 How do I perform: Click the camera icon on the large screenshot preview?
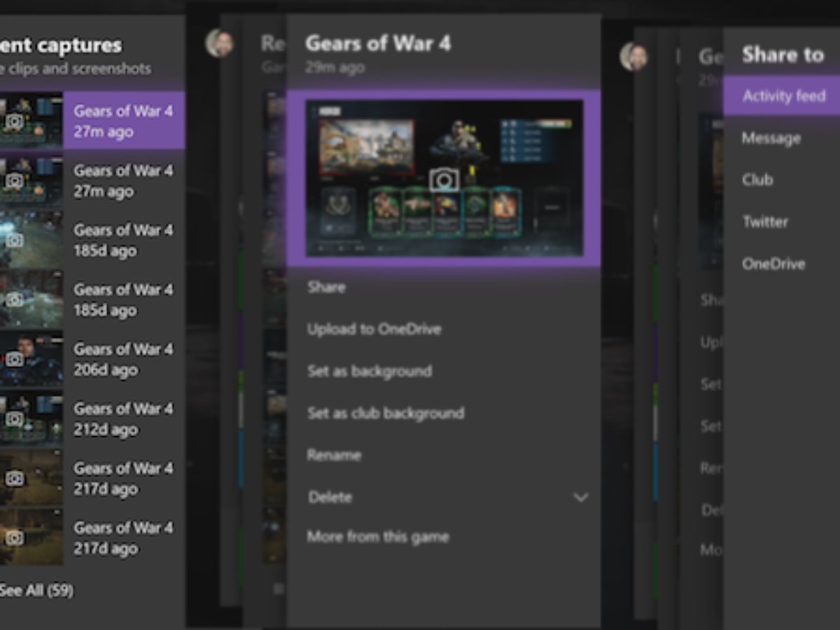444,180
